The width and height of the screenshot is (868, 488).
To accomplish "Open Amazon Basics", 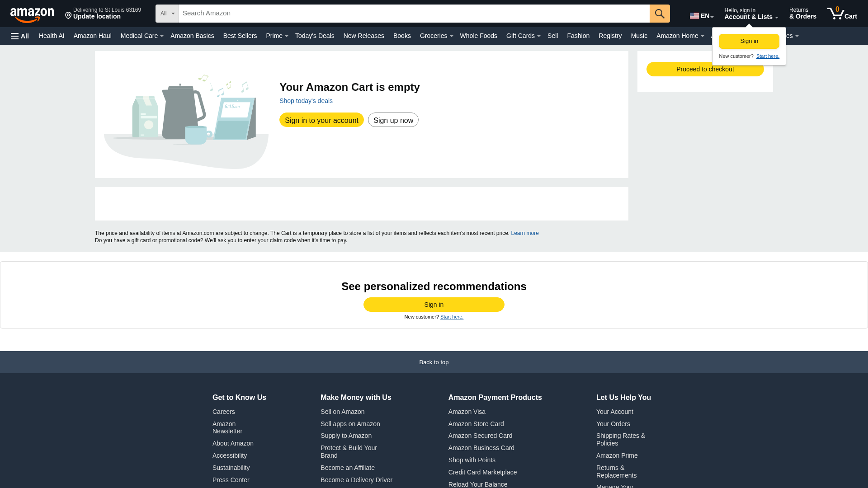I will pos(192,36).
